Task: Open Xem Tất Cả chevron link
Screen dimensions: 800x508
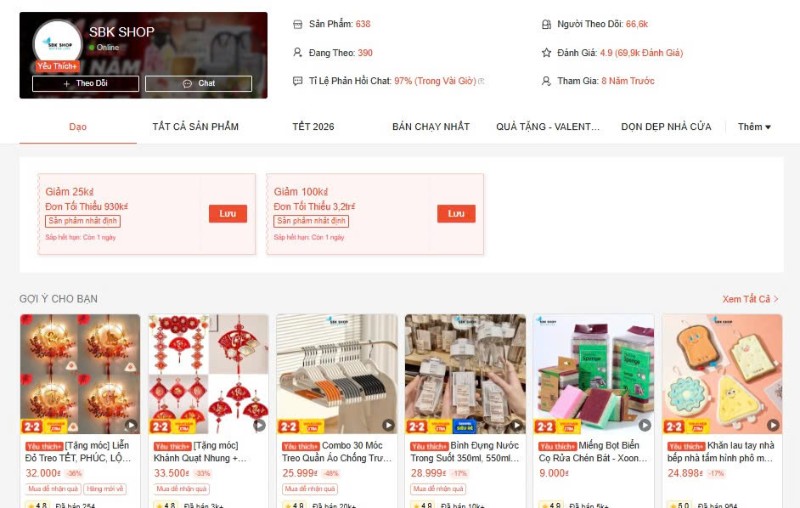Action: pos(750,299)
